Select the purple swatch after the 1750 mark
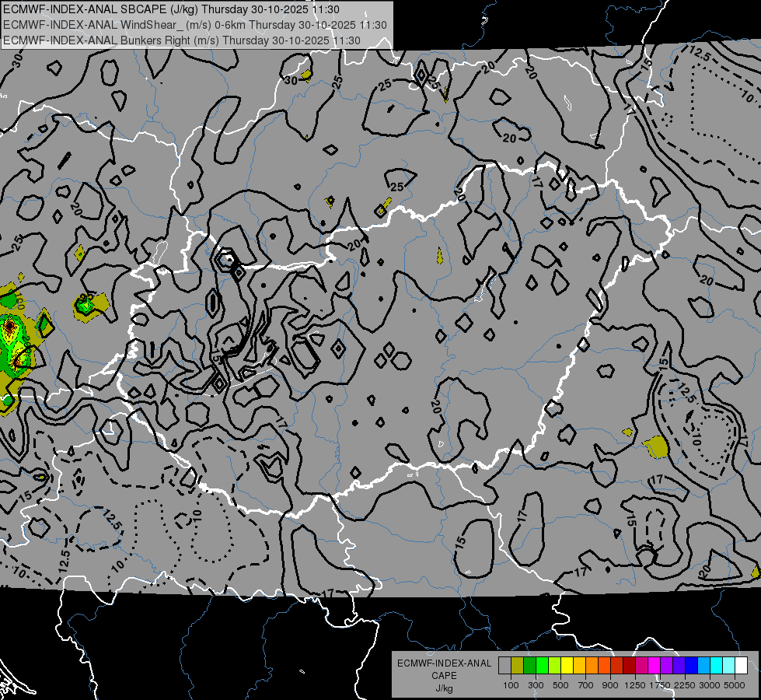 click(666, 666)
